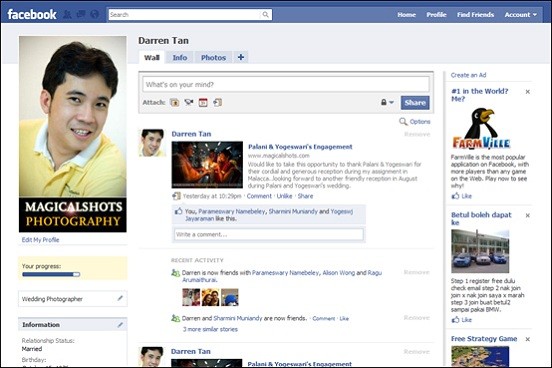Go to Home in top navigation

pos(407,15)
